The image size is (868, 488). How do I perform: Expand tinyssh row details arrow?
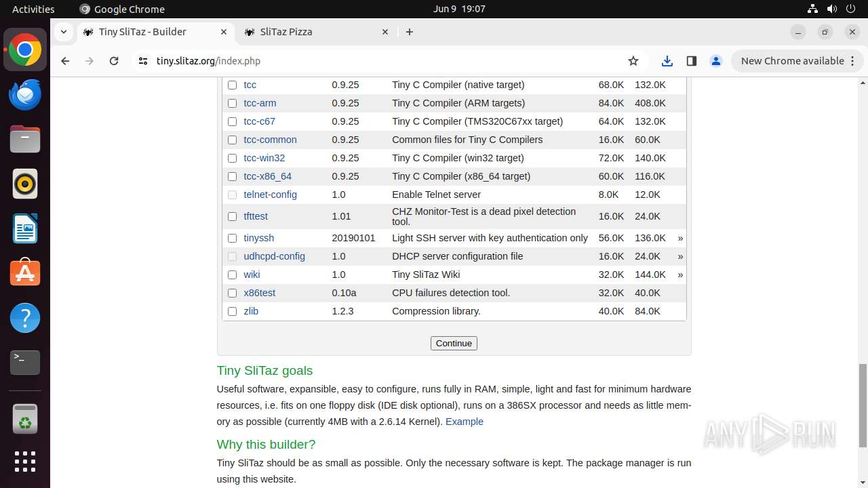click(x=680, y=238)
